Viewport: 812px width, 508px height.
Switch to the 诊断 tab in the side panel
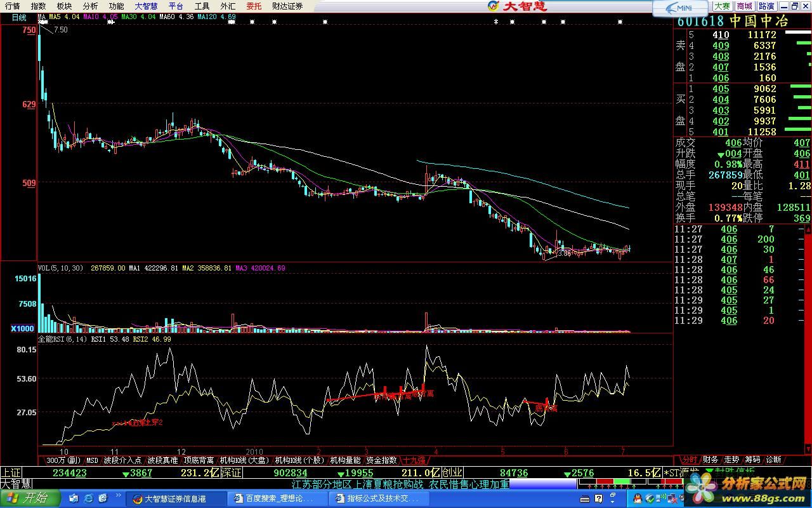coord(774,460)
